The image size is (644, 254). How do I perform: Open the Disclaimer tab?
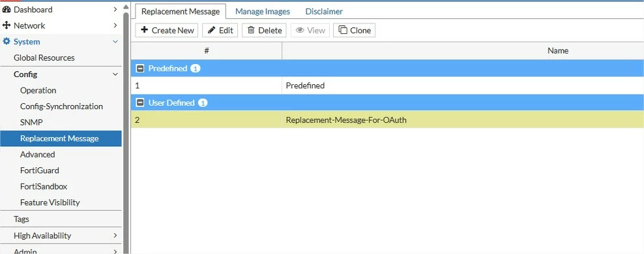[x=324, y=12]
